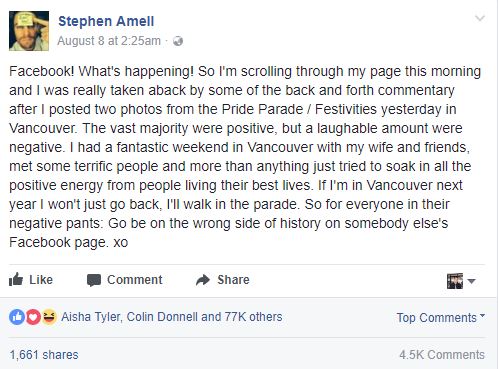498x369 pixels.
Task: Click the laughing Haha reaction emoji
Action: pyautogui.click(x=49, y=317)
